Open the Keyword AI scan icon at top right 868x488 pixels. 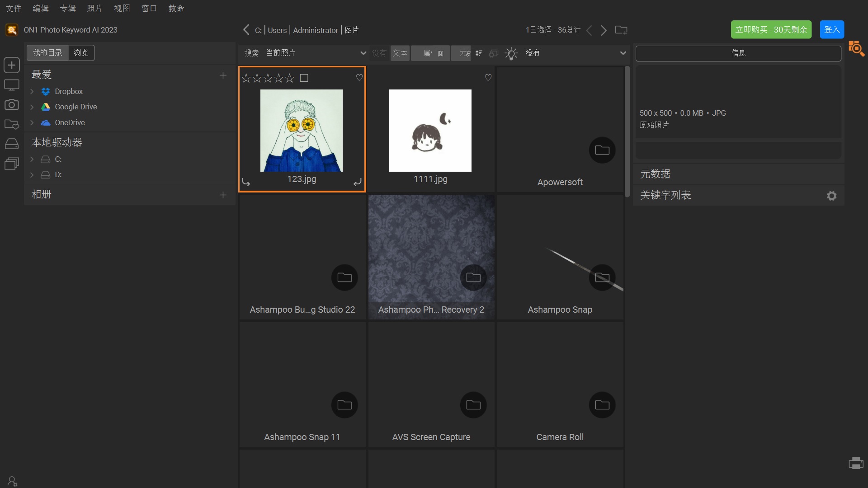(856, 48)
